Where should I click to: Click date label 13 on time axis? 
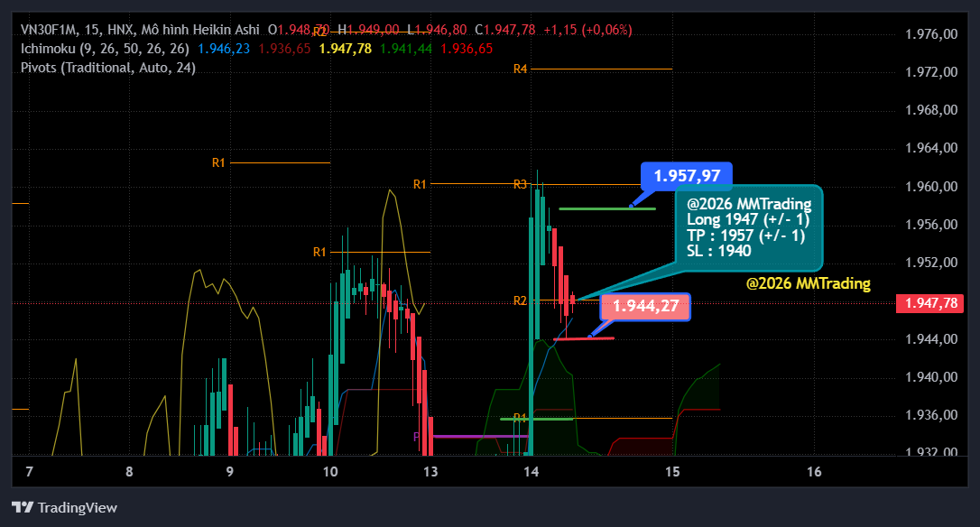430,472
